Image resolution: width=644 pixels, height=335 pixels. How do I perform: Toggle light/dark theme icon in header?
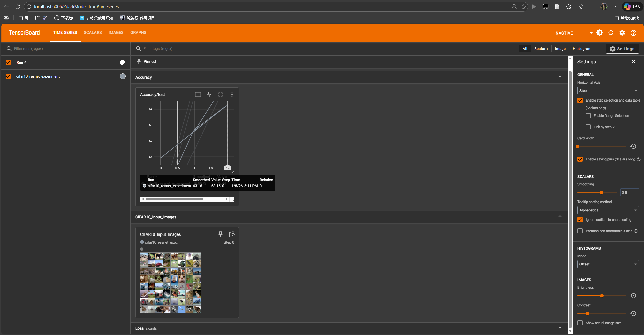point(599,33)
